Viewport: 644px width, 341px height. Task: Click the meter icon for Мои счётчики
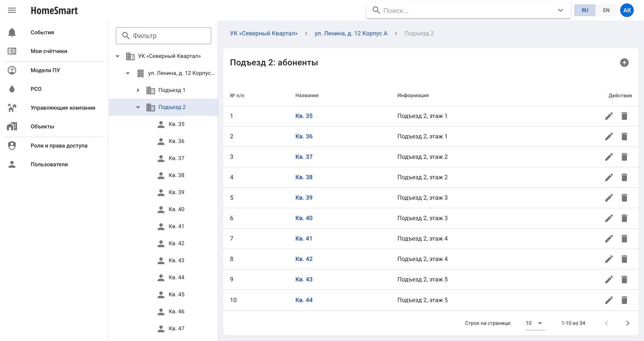coord(12,51)
